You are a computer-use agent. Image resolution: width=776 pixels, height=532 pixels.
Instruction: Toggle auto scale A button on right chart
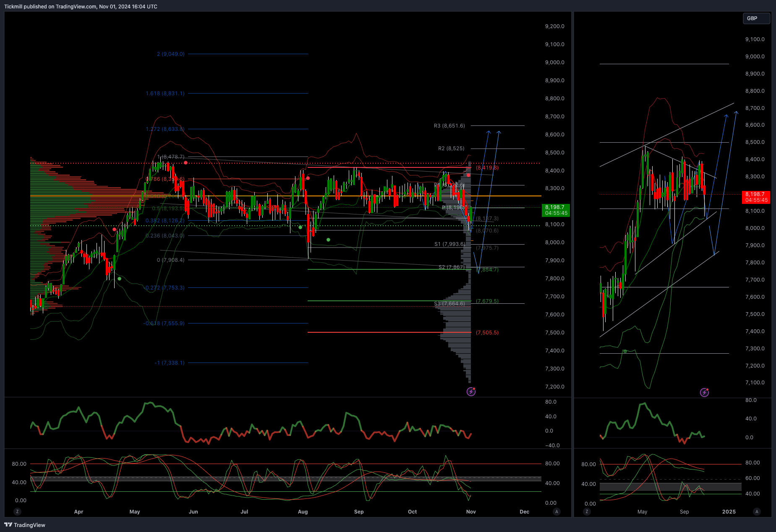click(x=757, y=511)
